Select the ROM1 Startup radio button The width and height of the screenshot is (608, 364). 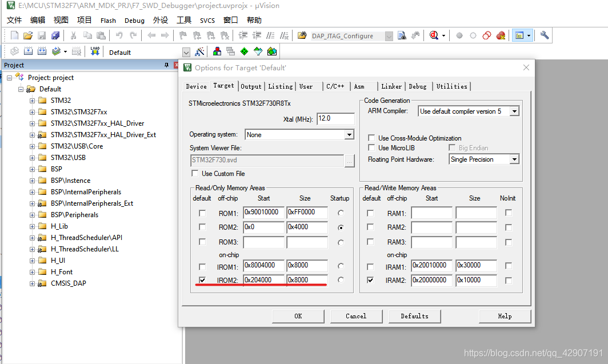(341, 213)
